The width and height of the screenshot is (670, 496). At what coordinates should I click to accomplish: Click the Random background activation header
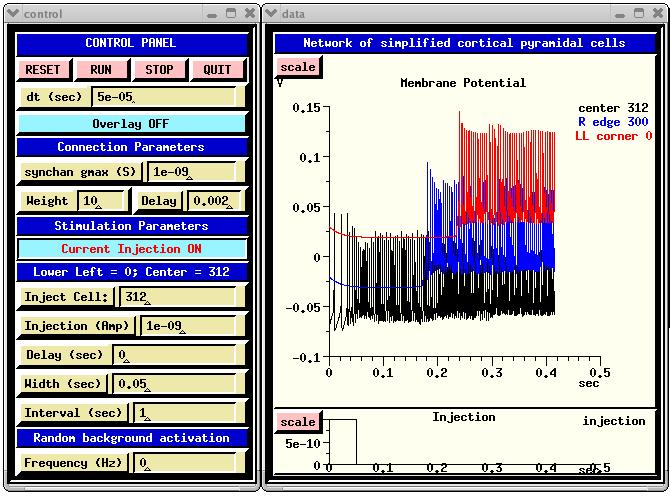click(132, 438)
